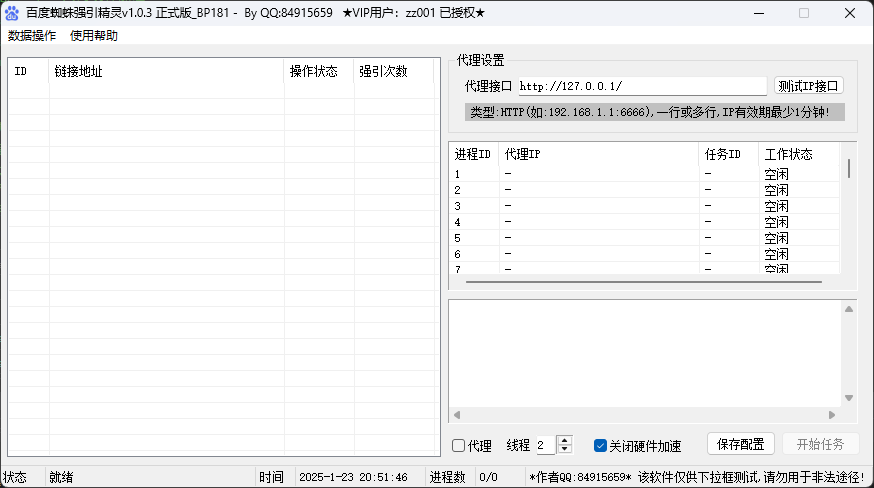Click the 操作状态 column header

click(319, 71)
